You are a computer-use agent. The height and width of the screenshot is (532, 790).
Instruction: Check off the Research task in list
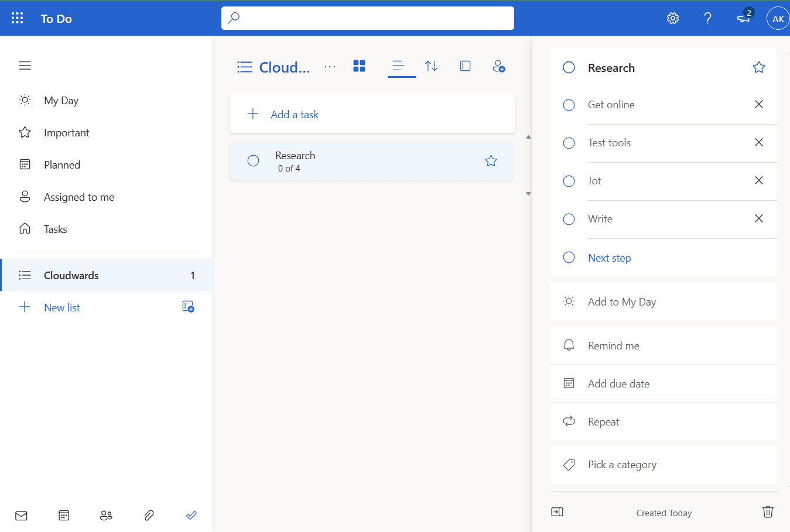click(x=253, y=160)
